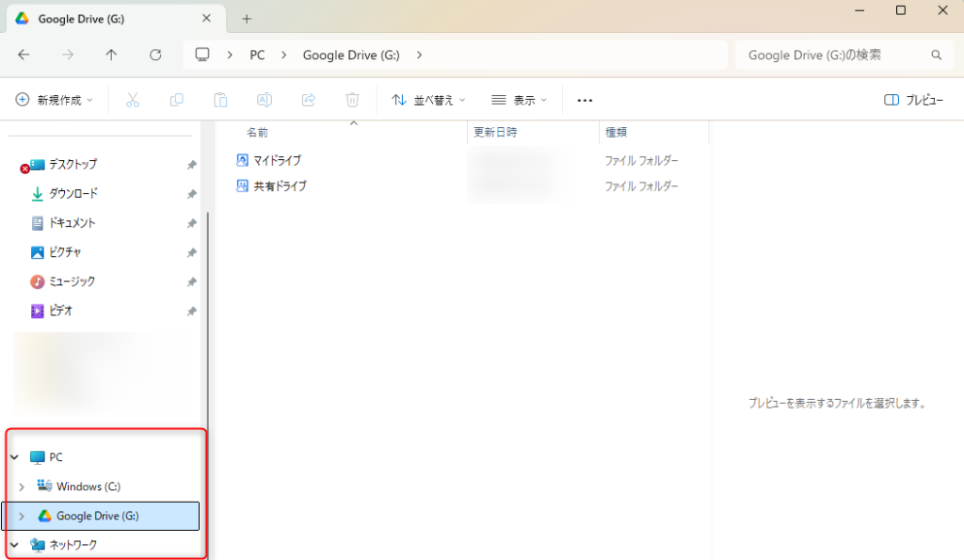
Task: Click the Google Drive (G:) search box
Action: point(833,55)
